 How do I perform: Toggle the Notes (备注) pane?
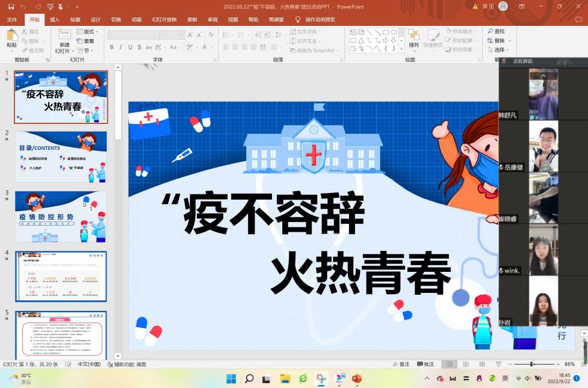(x=400, y=364)
